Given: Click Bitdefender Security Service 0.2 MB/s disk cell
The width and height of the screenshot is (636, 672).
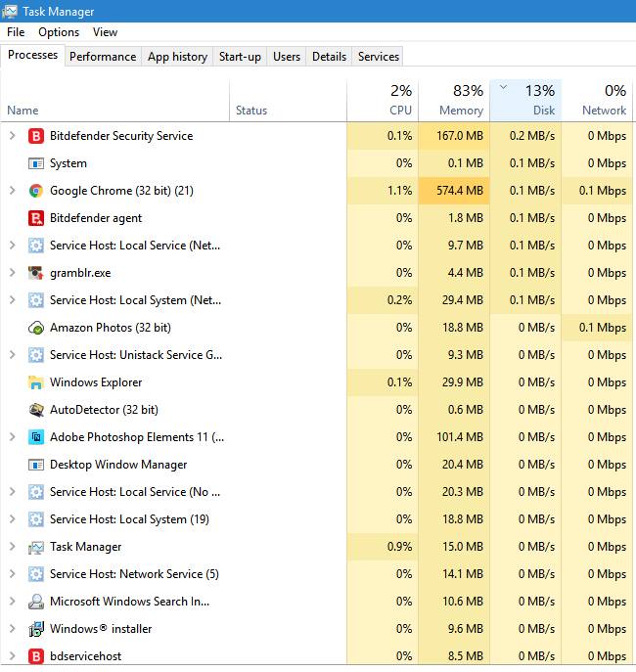Looking at the screenshot, I should point(525,136).
